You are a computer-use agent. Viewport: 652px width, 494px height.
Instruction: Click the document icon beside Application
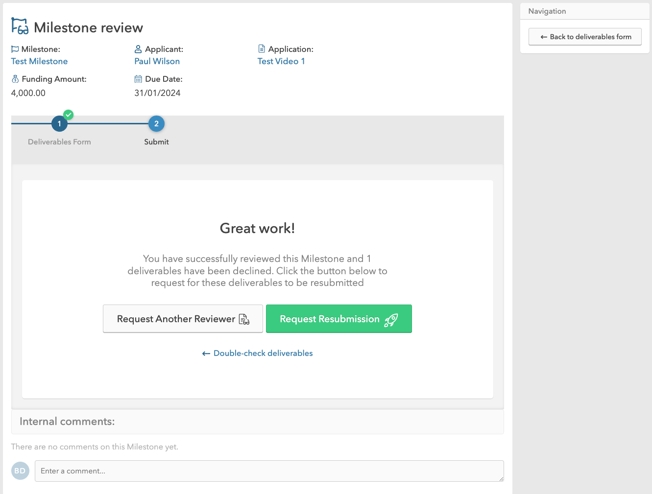click(x=261, y=49)
